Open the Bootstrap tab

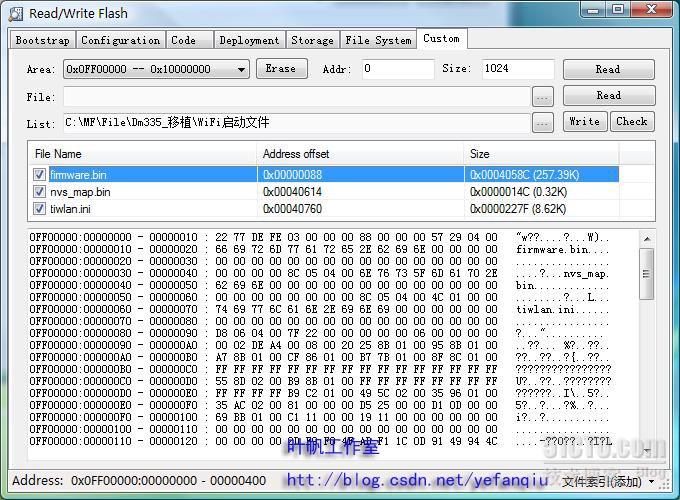(42, 40)
